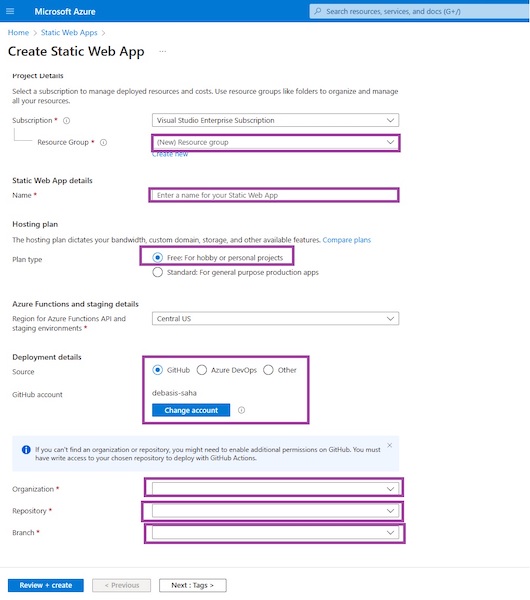Choose Other as deployment source

coord(268,370)
